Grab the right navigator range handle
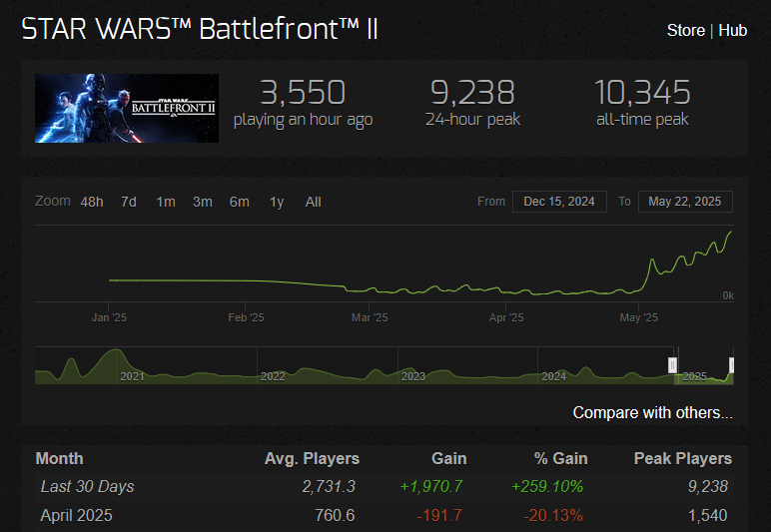The height and width of the screenshot is (532, 771). pyautogui.click(x=732, y=364)
